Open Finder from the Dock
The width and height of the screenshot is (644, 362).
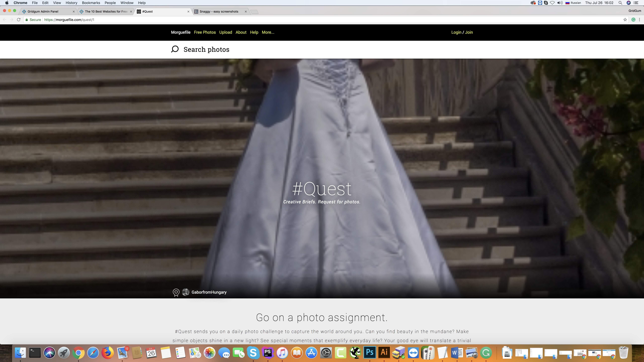coord(21,353)
